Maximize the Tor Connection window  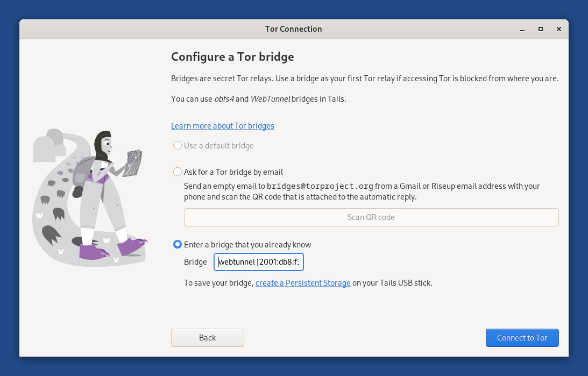tap(540, 29)
